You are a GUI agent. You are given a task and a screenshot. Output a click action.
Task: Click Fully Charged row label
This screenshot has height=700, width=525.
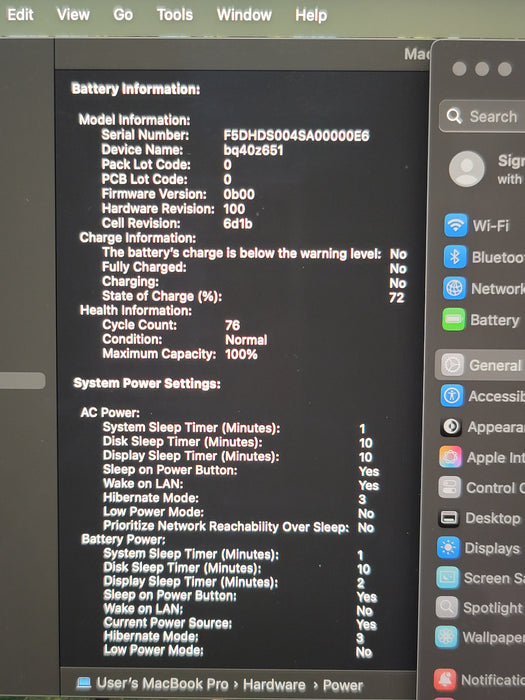click(x=144, y=267)
